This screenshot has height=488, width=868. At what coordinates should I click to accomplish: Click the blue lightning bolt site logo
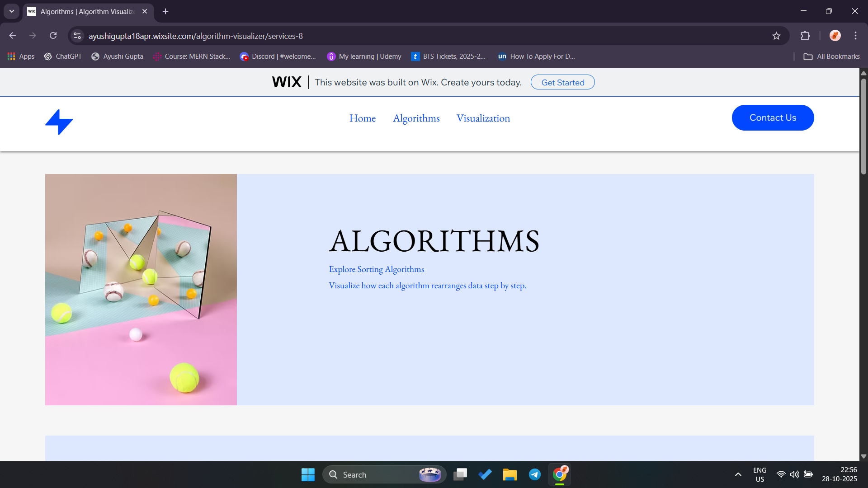point(59,122)
